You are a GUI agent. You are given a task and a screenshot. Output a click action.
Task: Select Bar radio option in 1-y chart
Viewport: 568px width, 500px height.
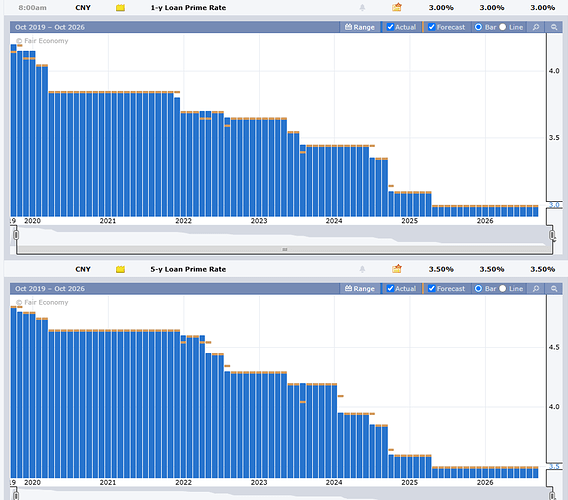tap(478, 27)
